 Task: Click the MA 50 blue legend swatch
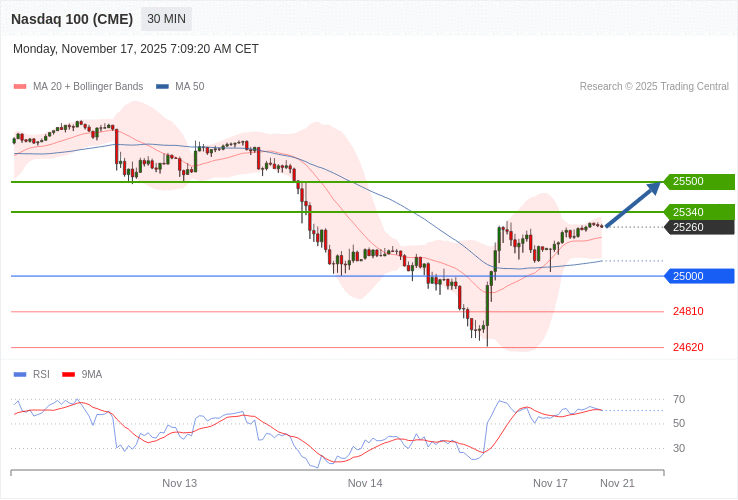[x=162, y=87]
